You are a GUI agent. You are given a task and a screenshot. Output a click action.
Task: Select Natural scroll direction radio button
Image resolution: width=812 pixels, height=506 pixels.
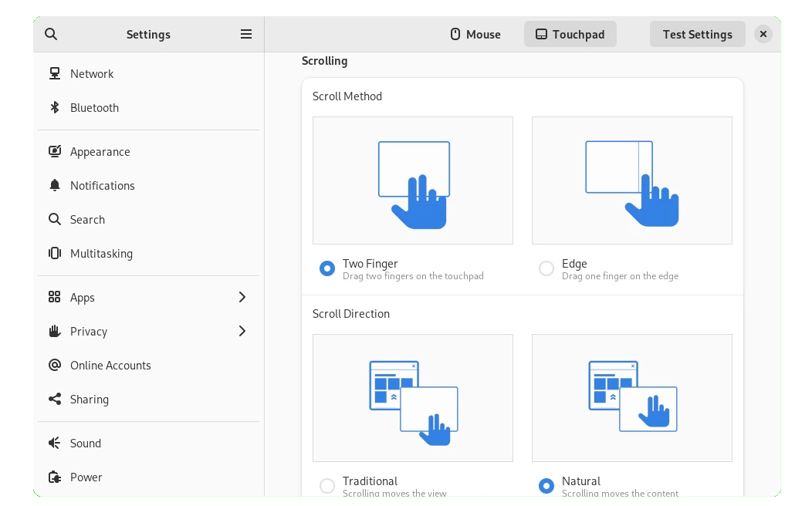546,486
